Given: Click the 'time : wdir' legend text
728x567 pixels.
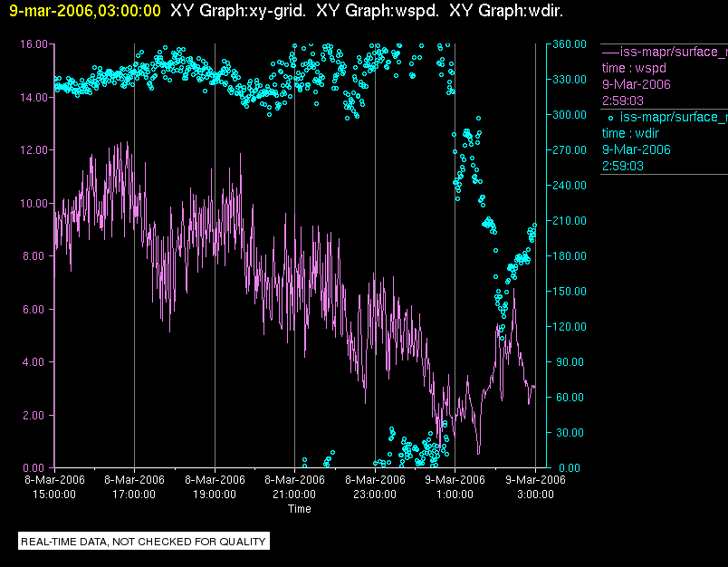Looking at the screenshot, I should (x=630, y=134).
